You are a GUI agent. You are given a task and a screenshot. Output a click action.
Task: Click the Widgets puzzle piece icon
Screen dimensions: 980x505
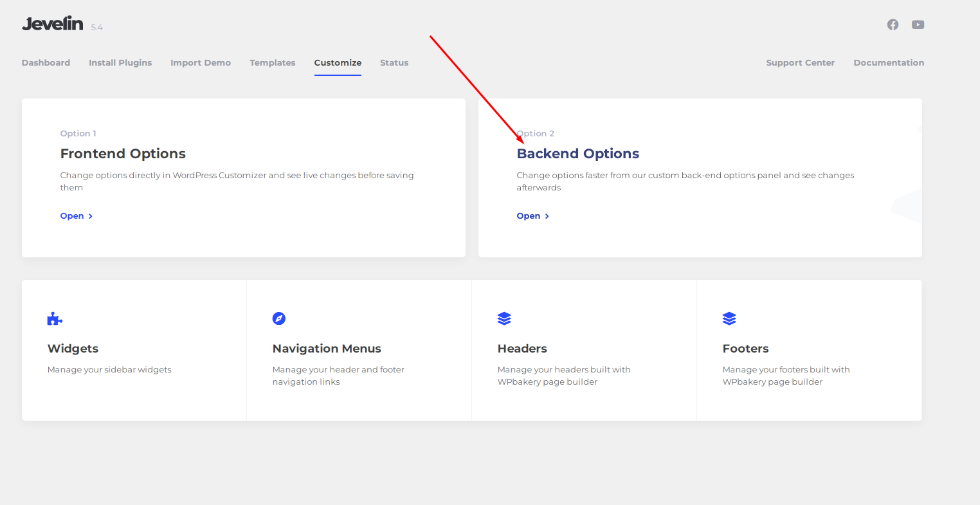pos(55,318)
